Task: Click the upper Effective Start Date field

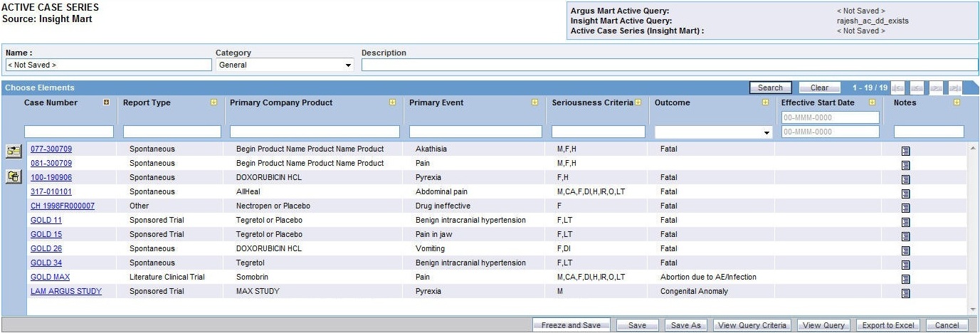Action: [x=831, y=117]
